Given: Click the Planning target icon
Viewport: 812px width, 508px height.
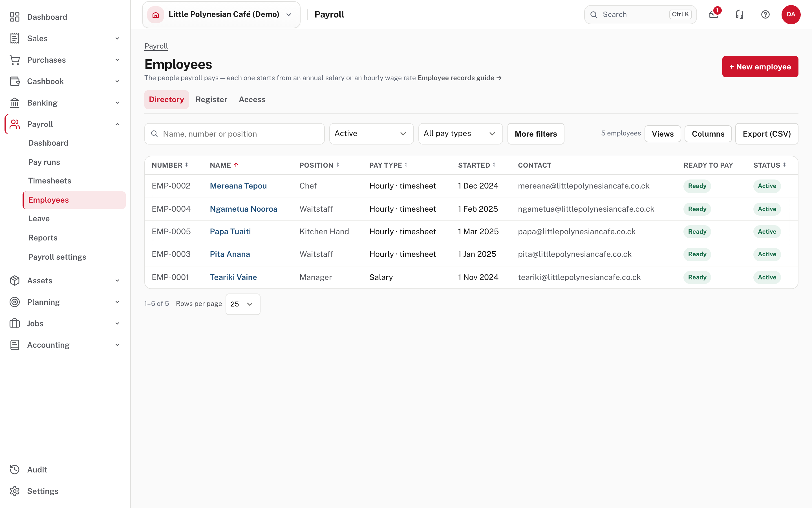Looking at the screenshot, I should 14,302.
